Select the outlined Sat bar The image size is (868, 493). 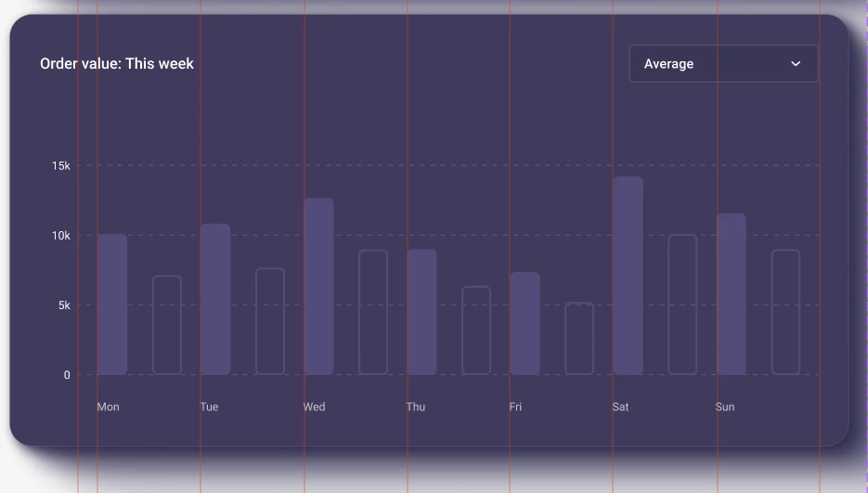point(682,305)
